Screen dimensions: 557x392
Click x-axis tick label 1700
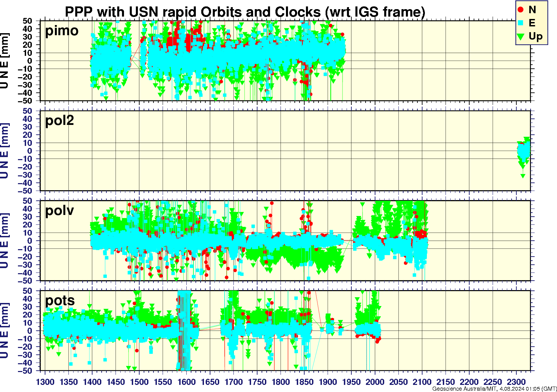tap(234, 382)
